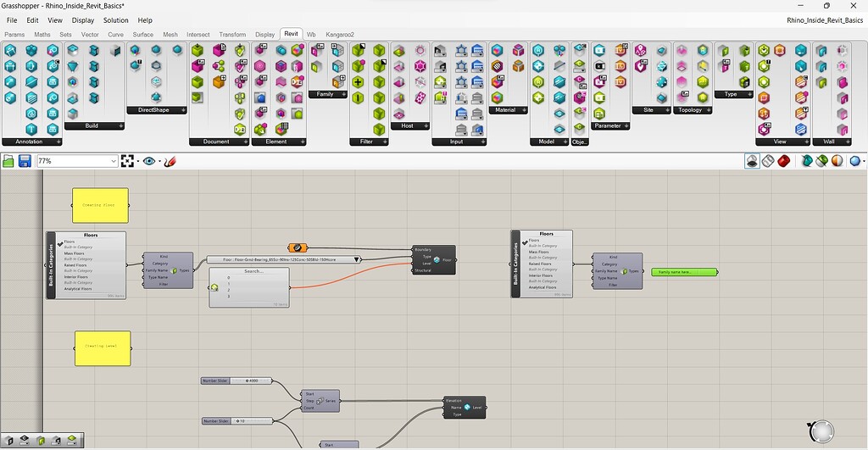Select the red Sketch brush tool
The image size is (868, 450).
[x=170, y=161]
